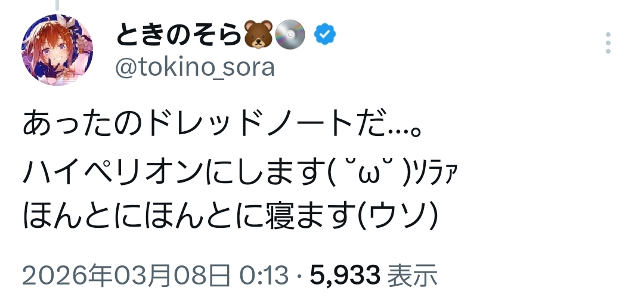Viewport: 644px width, 300px height.
Task: Click the bear emoji beside the name
Action: (259, 36)
